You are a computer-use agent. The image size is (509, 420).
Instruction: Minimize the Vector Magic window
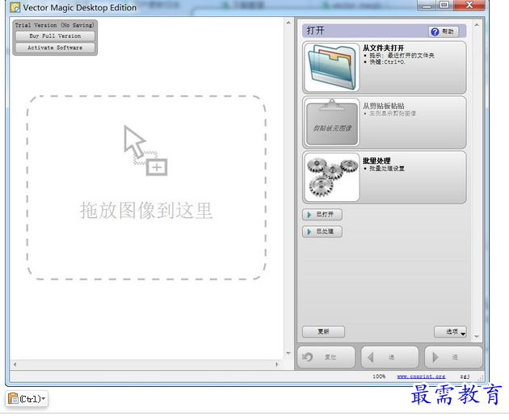427,5
